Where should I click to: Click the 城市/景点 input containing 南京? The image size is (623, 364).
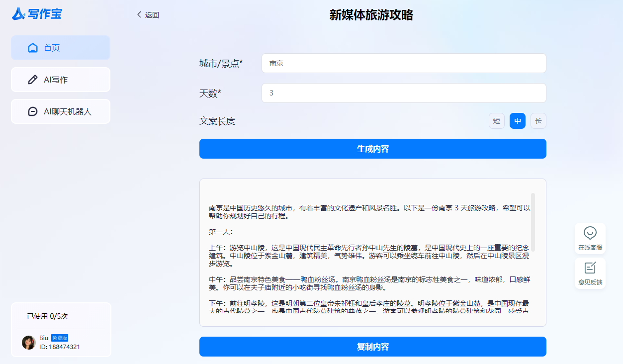coord(404,63)
